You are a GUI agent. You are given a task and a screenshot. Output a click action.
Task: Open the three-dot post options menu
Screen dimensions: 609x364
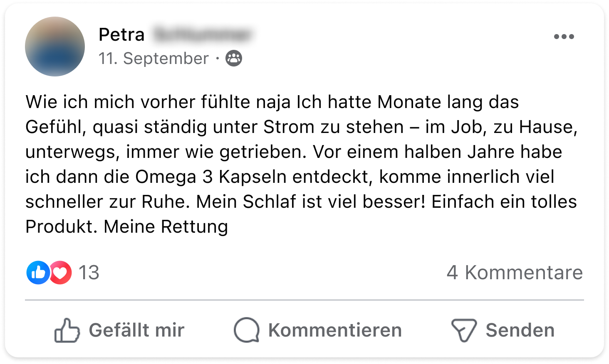click(x=564, y=37)
